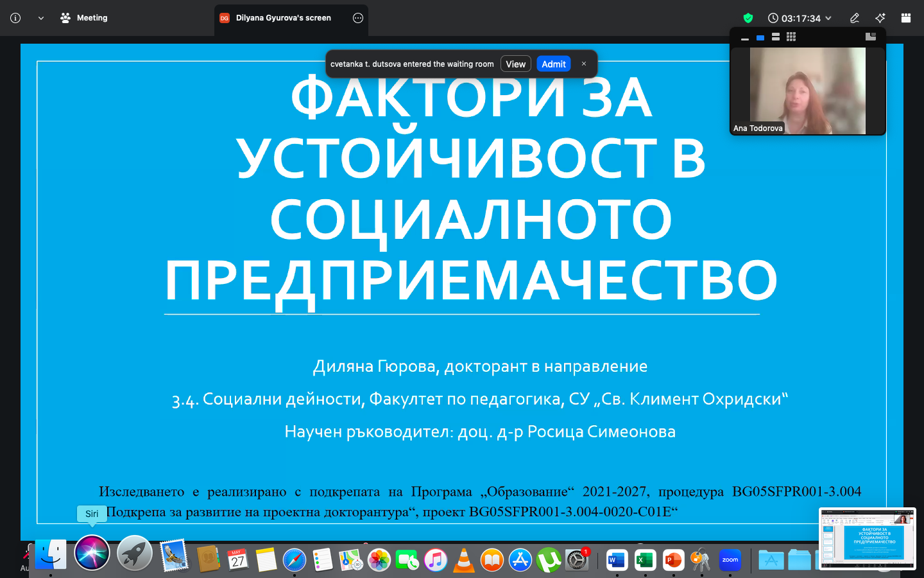
Task: Switch to Microsoft Excel in the Dock
Action: pyautogui.click(x=645, y=560)
